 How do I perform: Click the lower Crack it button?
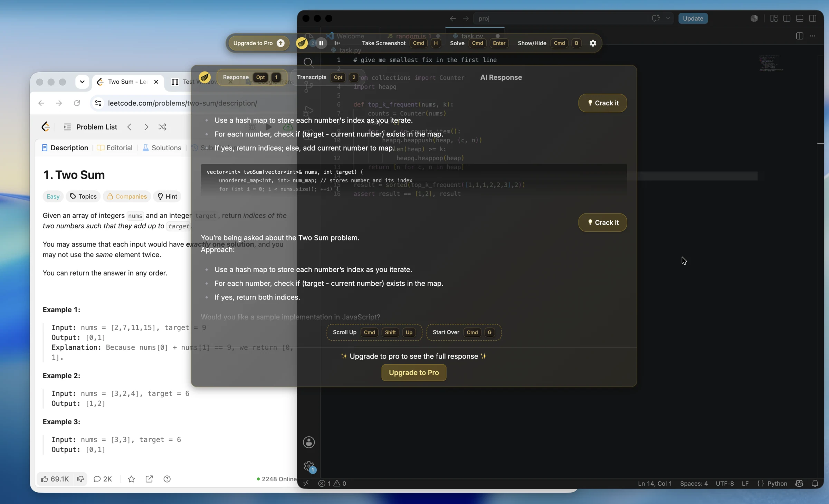(x=602, y=222)
